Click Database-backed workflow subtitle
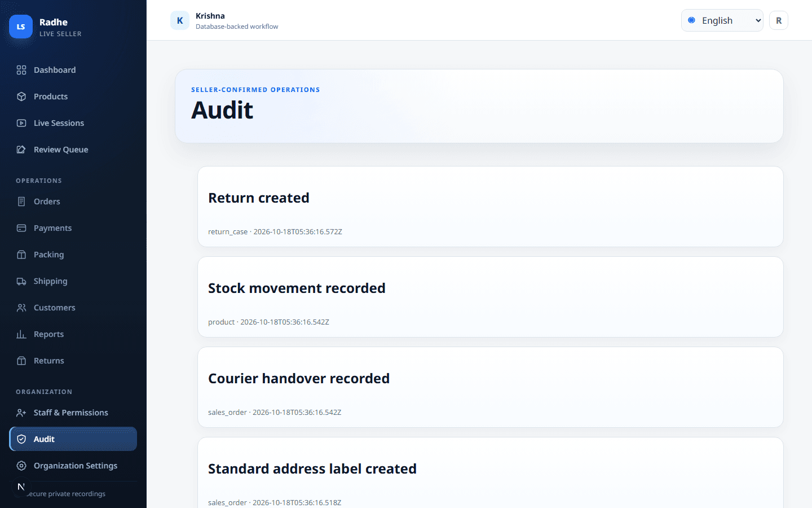The image size is (812, 508). 237,27
